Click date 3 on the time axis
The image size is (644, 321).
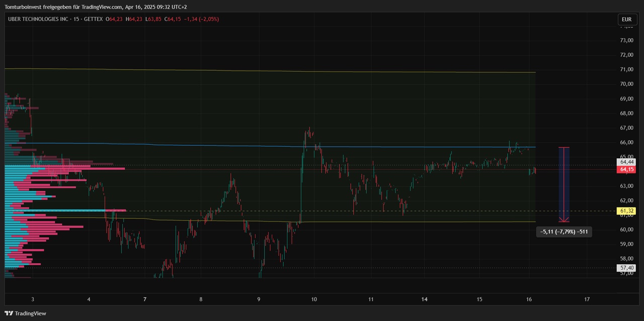click(x=33, y=299)
